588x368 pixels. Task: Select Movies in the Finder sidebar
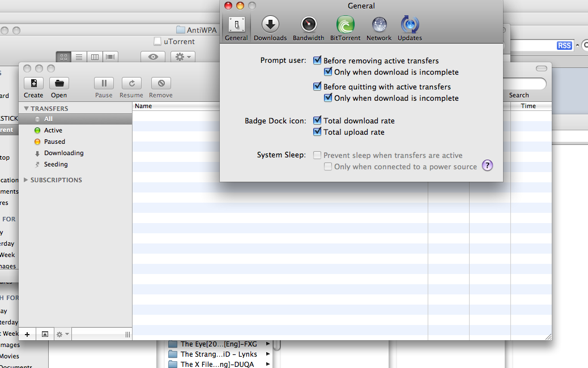click(10, 356)
